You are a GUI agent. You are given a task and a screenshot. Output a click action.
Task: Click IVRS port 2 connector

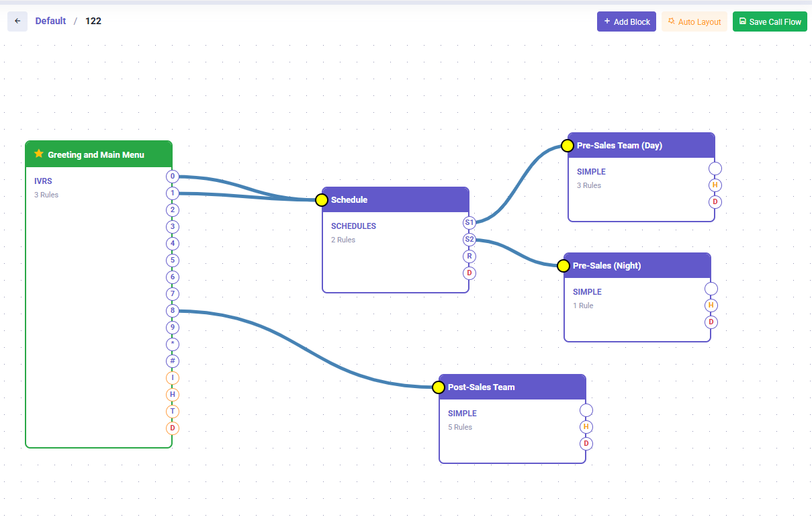[x=173, y=210]
